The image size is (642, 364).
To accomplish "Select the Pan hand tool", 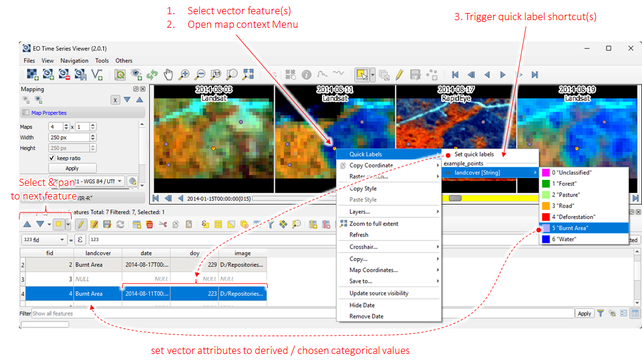I will tap(168, 75).
